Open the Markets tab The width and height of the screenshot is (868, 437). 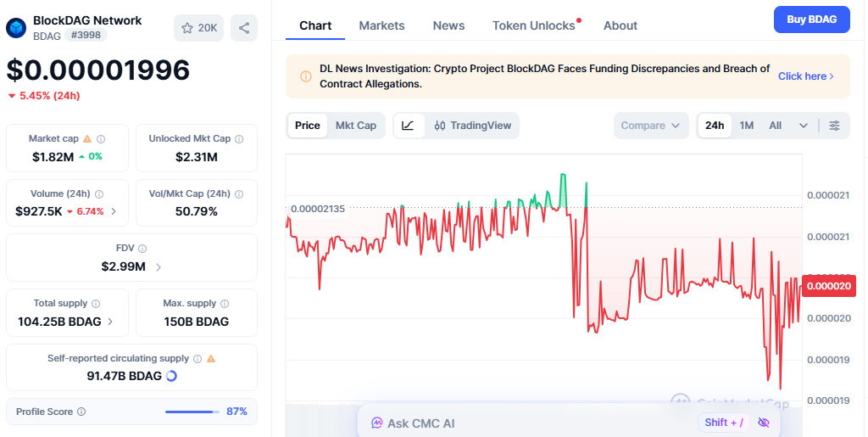click(382, 25)
